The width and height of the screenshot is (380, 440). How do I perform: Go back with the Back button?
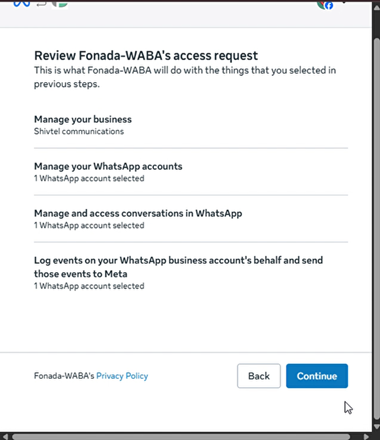[x=259, y=376]
